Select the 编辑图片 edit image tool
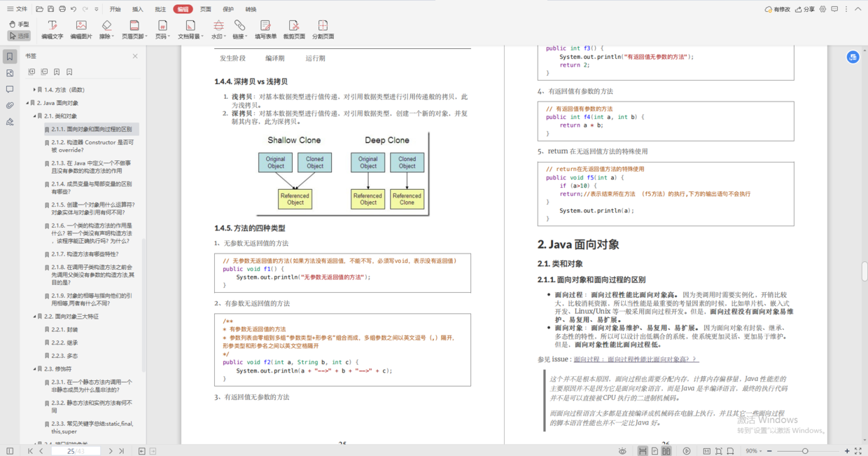868x456 pixels. click(81, 29)
